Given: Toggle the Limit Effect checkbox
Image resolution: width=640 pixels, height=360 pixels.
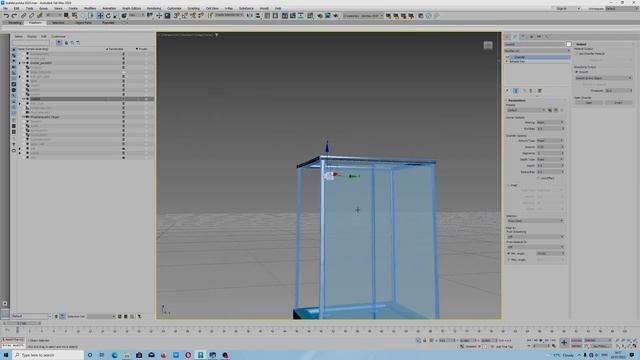Looking at the screenshot, I should pos(538,178).
